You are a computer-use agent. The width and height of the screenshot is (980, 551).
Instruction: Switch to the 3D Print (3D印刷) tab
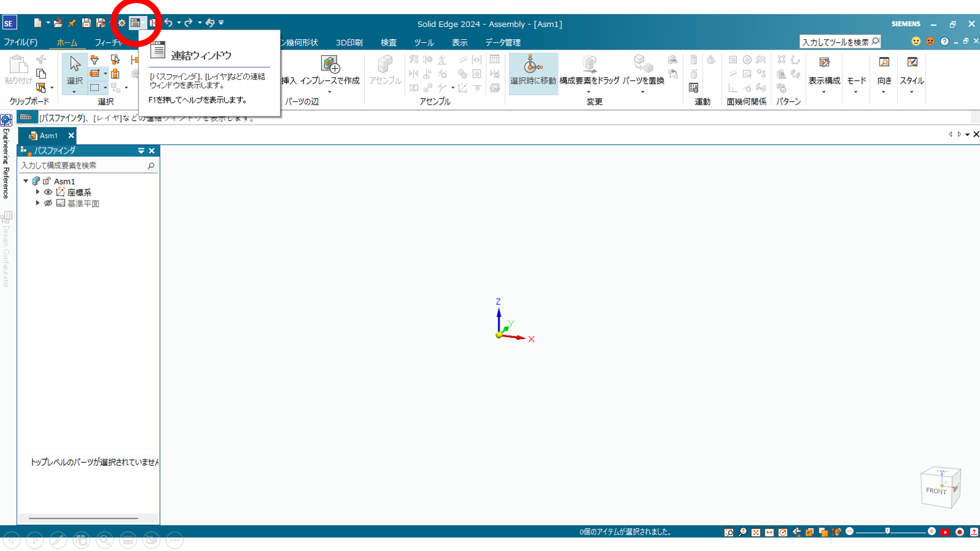[349, 42]
